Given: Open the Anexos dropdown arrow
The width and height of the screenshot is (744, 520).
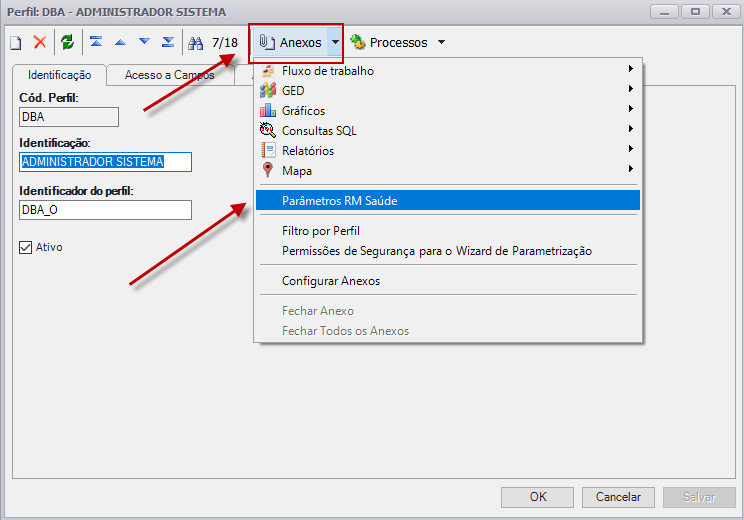Looking at the screenshot, I should [x=335, y=42].
